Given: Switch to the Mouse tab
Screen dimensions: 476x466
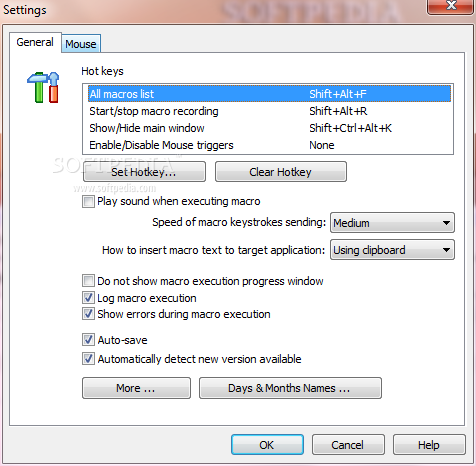Looking at the screenshot, I should pos(81,44).
